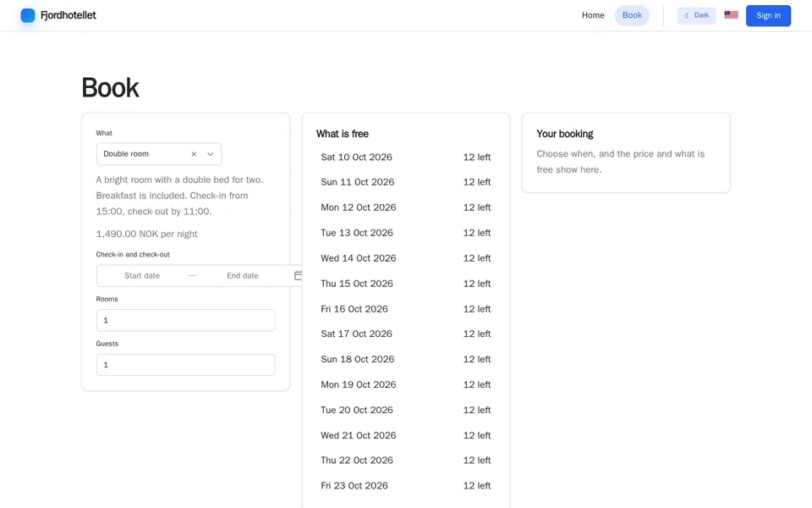Select the Thu 15 Oct 2026 row

405,284
